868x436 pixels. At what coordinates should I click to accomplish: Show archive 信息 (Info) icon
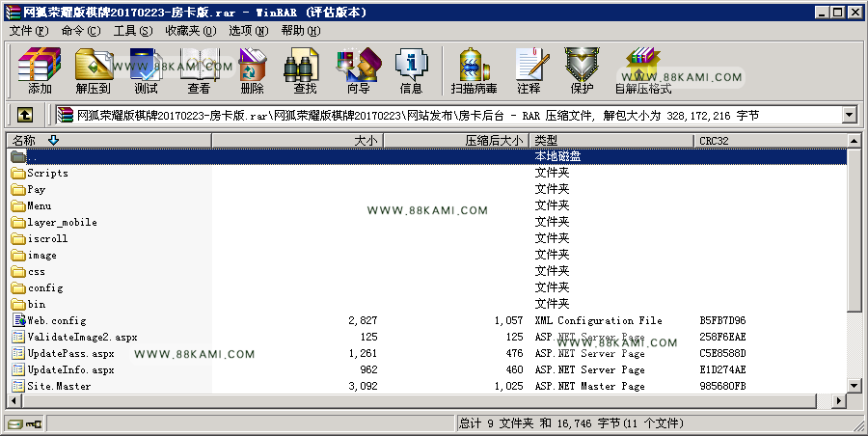[411, 70]
